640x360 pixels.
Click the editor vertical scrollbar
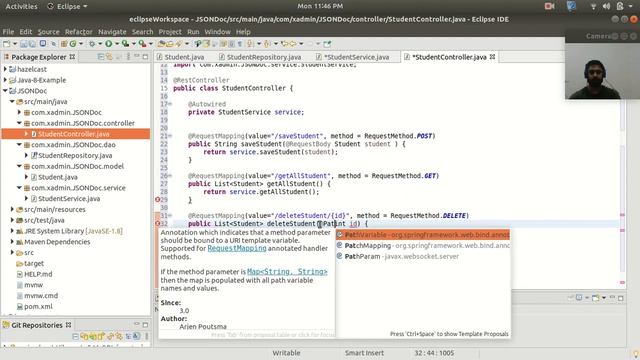tap(622, 176)
